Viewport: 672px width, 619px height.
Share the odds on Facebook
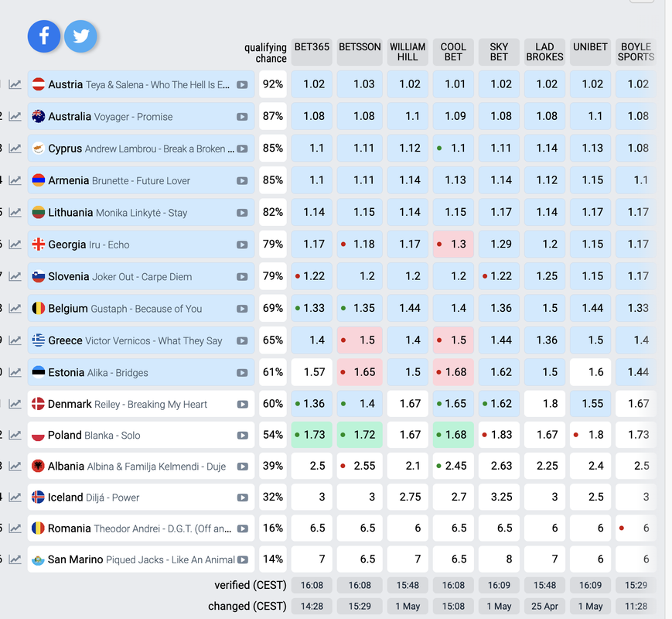(44, 36)
